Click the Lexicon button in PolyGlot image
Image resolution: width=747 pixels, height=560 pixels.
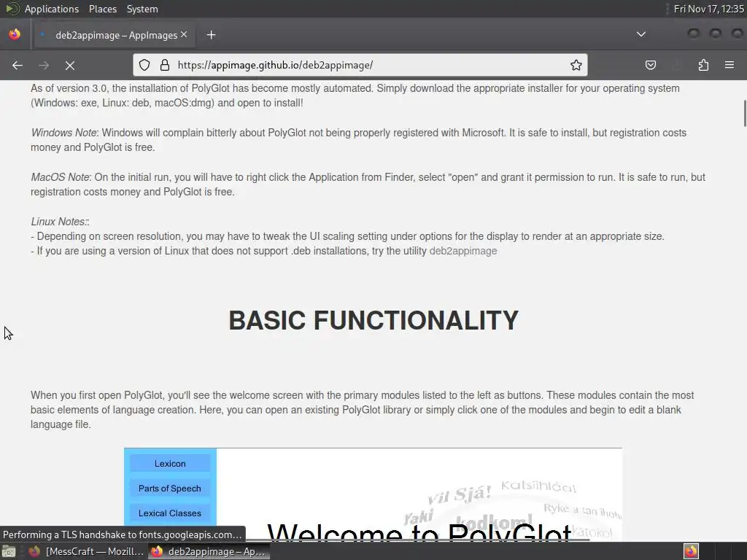point(170,463)
